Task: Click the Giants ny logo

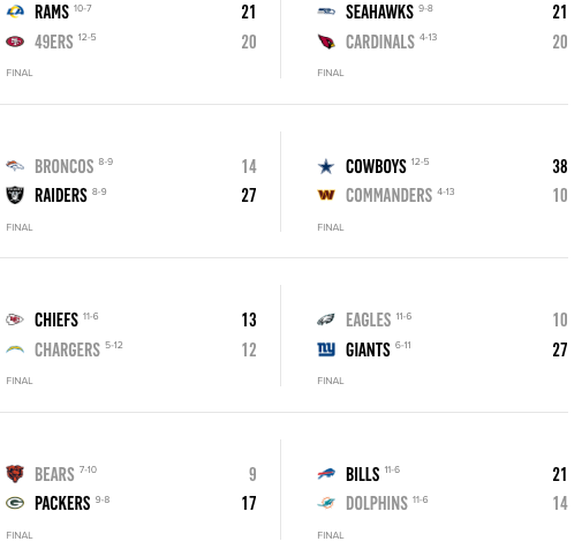Action: (x=326, y=350)
